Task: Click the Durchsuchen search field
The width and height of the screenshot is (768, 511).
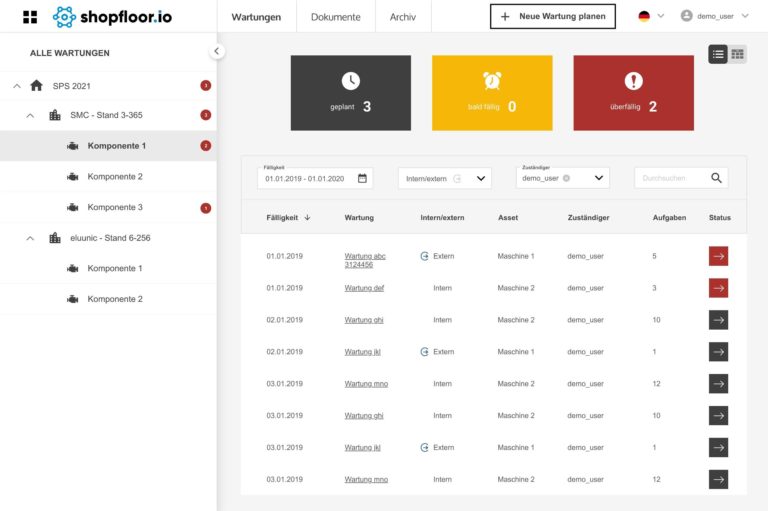Action: 672,178
